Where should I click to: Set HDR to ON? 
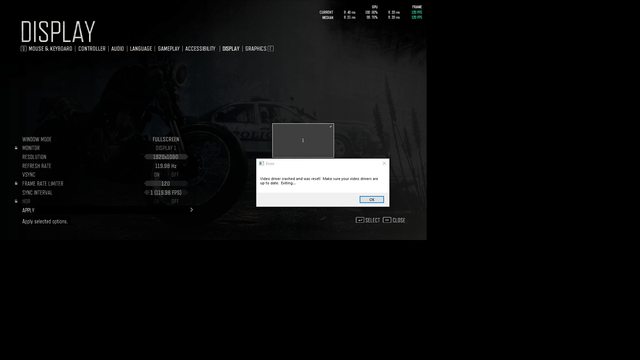click(157, 201)
